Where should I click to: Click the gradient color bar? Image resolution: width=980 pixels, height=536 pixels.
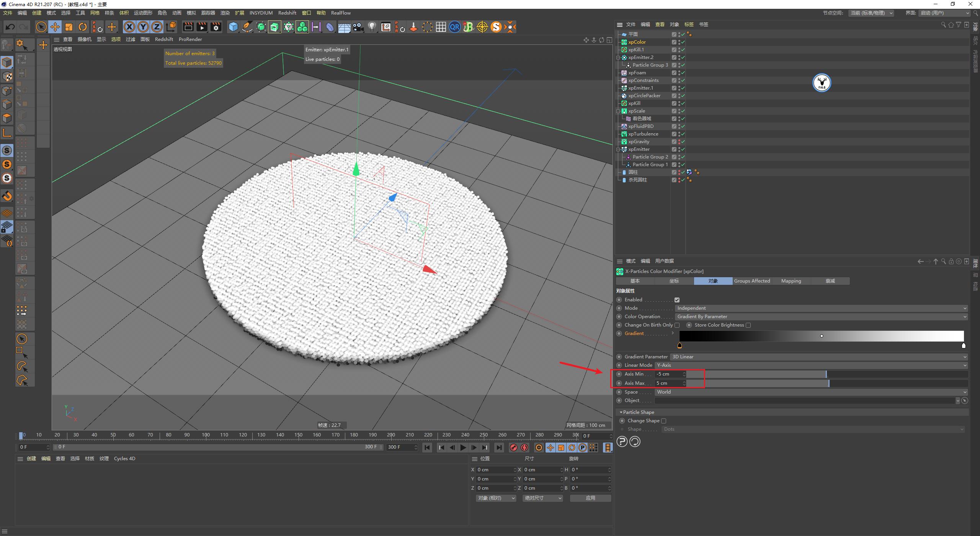(819, 336)
